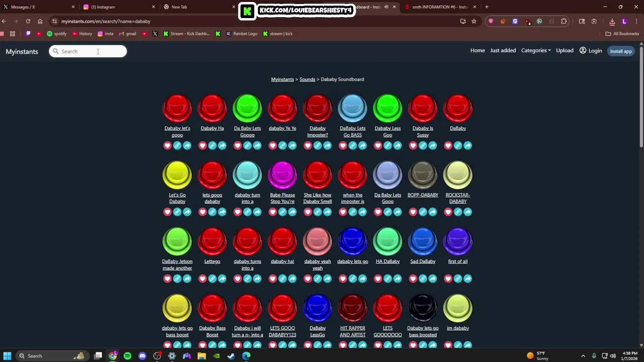The width and height of the screenshot is (644, 362).
Task: Expand the Categories dropdown menu
Action: click(536, 50)
